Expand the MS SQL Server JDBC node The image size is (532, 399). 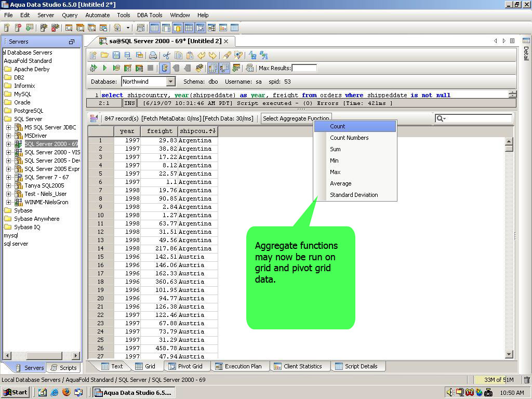click(x=8, y=128)
